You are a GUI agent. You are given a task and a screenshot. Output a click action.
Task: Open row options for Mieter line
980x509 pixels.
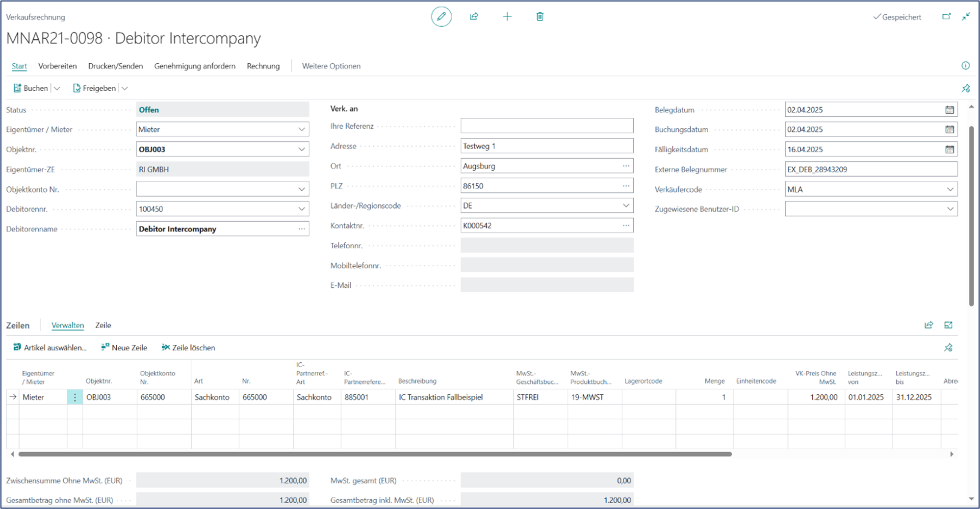pos(75,397)
